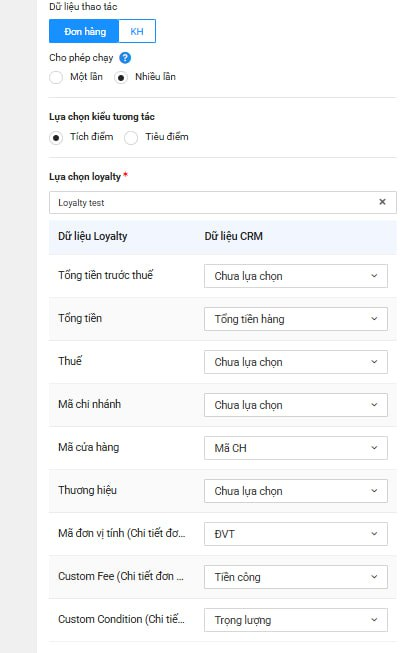The height and width of the screenshot is (653, 408).
Task: Select the Một lần radio option
Action: [x=56, y=77]
